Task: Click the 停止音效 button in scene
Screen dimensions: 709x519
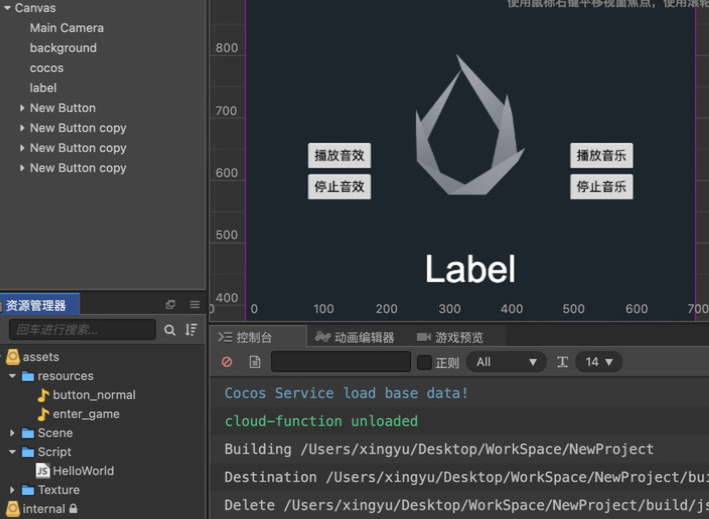Action: (339, 187)
